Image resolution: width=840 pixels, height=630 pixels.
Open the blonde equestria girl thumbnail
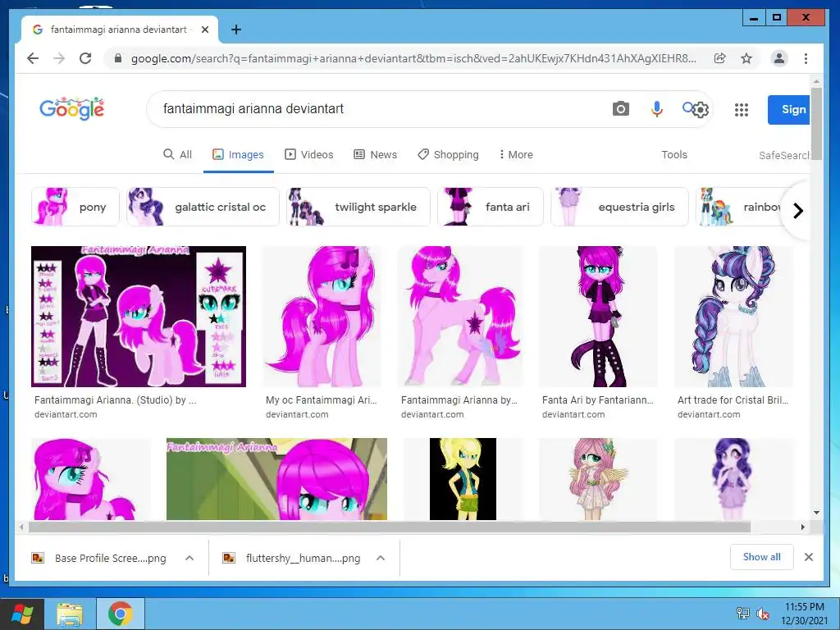point(463,479)
